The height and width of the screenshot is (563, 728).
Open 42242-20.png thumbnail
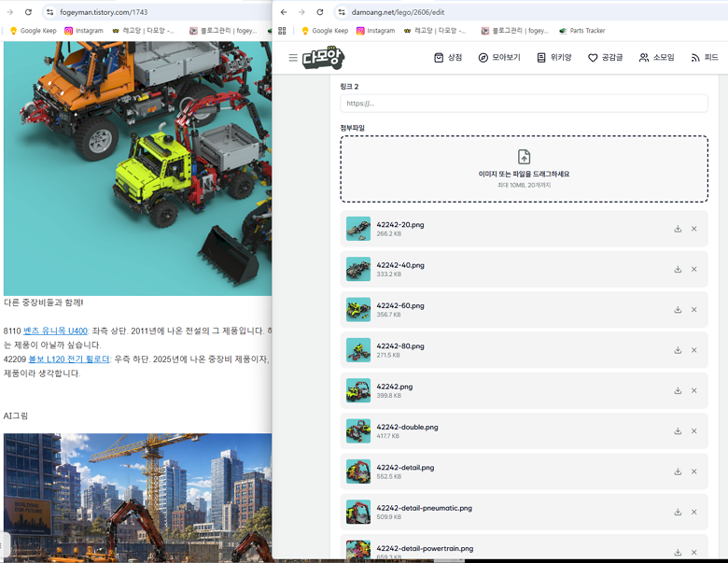click(x=358, y=229)
